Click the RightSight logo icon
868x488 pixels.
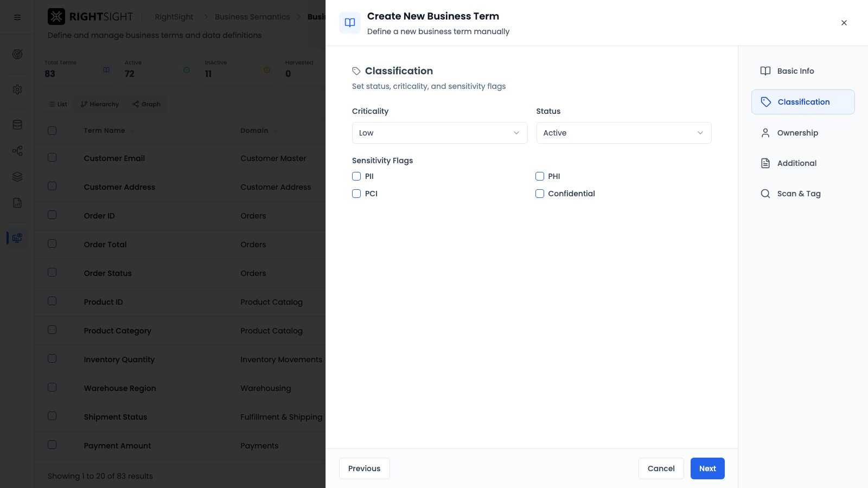tap(56, 17)
